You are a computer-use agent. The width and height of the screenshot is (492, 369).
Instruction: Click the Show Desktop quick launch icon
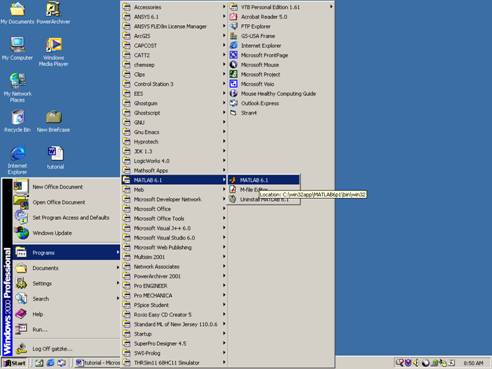click(x=39, y=363)
